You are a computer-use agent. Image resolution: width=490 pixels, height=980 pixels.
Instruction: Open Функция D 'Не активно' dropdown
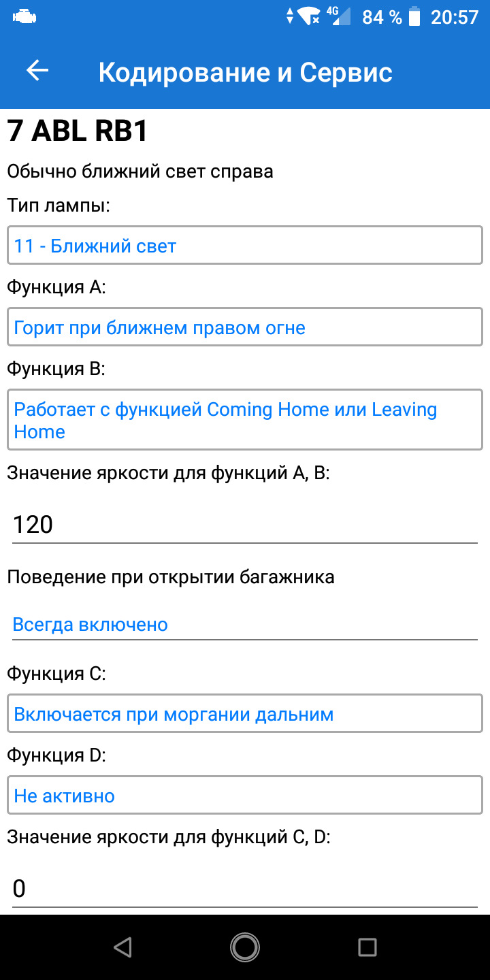coord(245,796)
